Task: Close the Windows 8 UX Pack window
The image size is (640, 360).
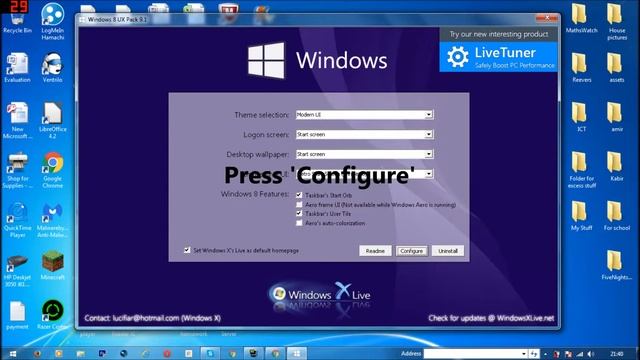Action: coord(547,18)
